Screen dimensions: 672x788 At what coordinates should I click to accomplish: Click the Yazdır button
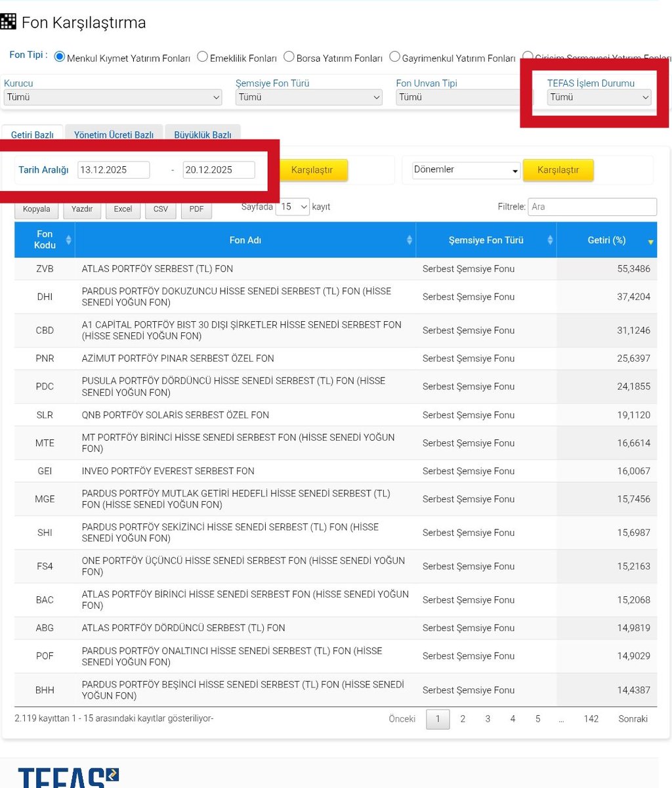82,209
